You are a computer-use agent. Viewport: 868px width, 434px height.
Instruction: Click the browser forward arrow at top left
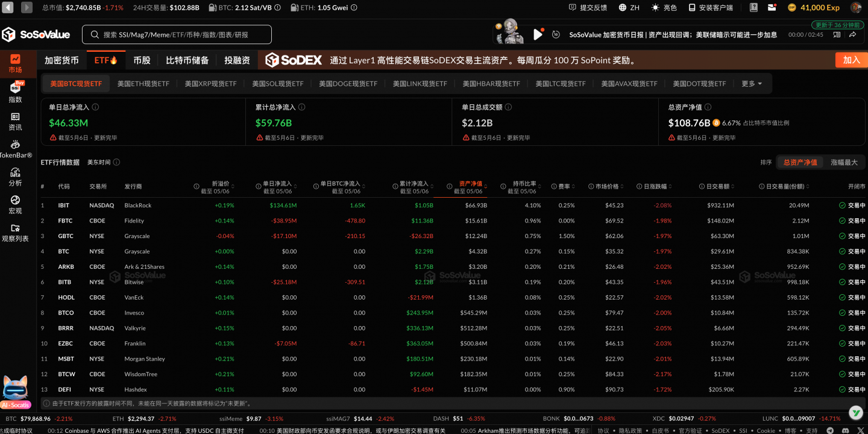(27, 8)
